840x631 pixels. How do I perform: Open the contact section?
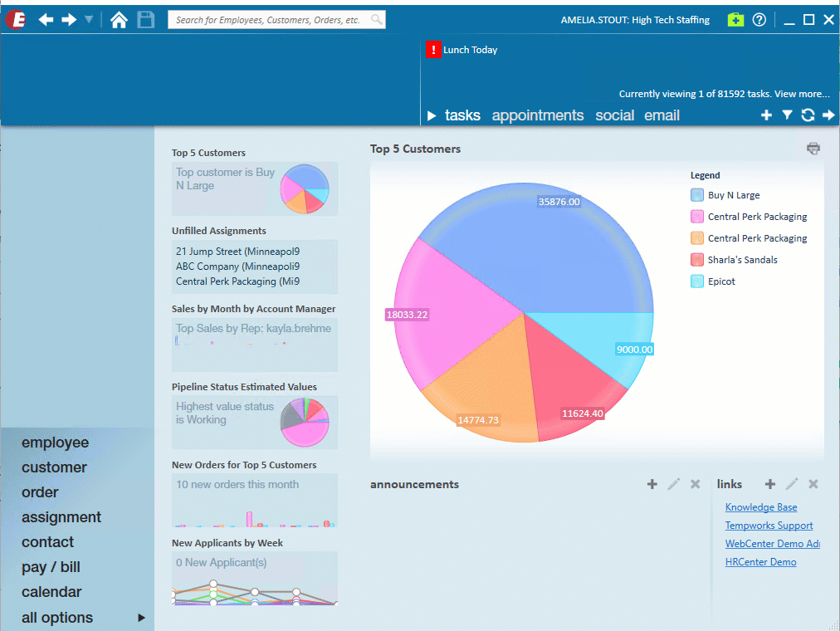click(47, 542)
